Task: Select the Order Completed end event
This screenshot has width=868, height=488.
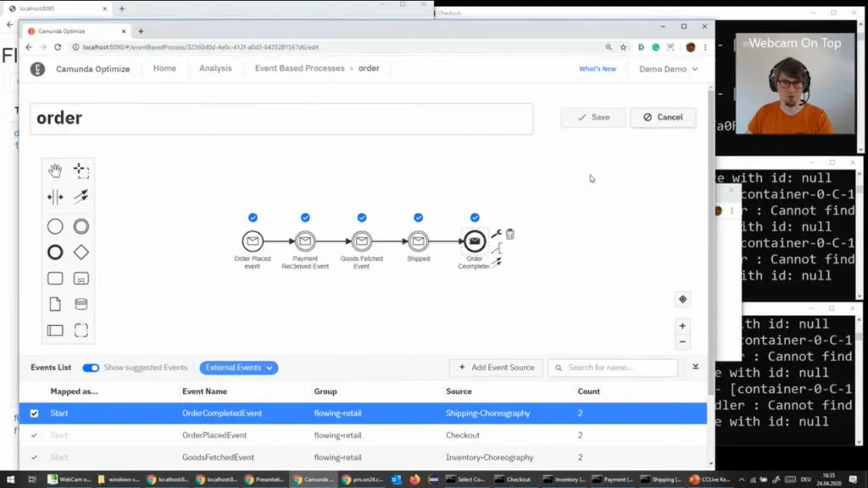Action: (475, 241)
